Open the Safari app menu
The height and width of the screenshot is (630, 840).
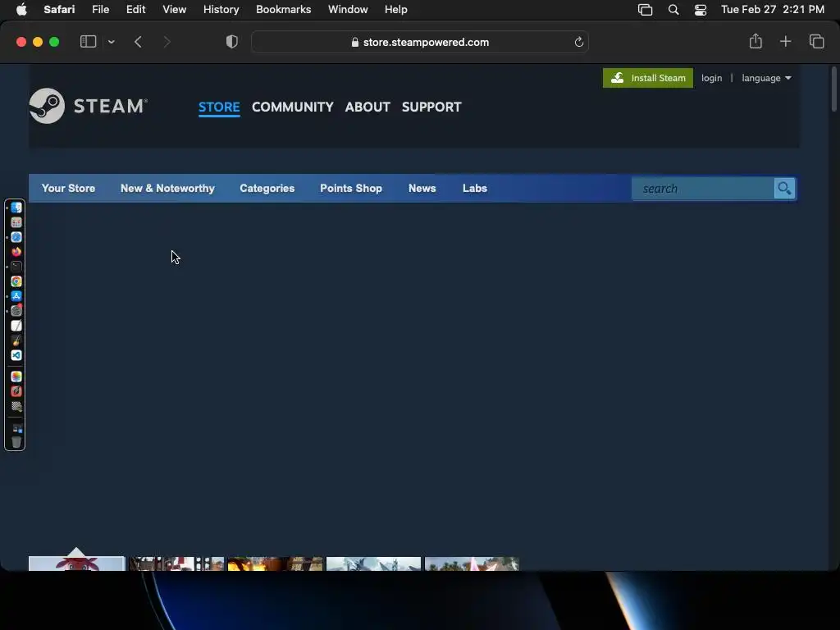[59, 10]
